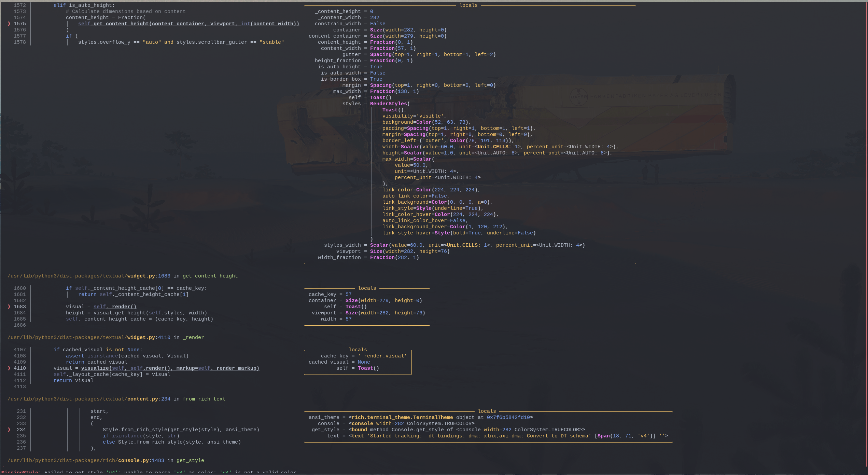The height and width of the screenshot is (475, 868).
Task: Click locals title above ansi_theme entry
Action: pyautogui.click(x=487, y=411)
